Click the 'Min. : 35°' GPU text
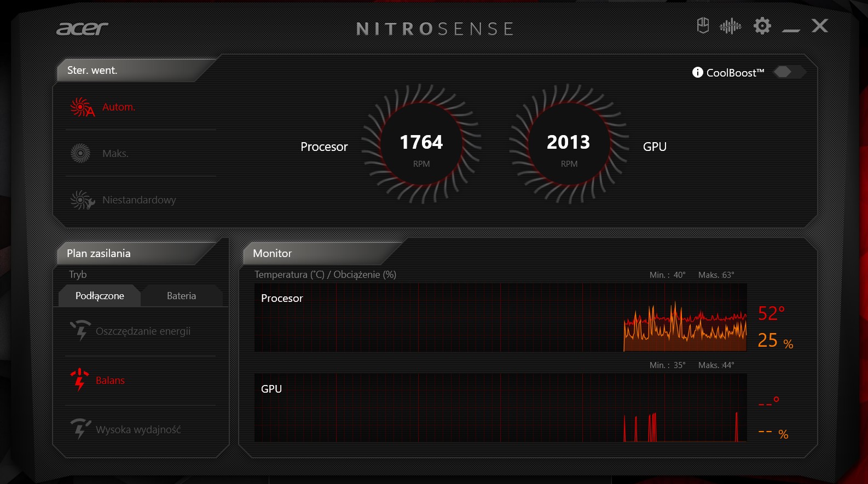Image resolution: width=868 pixels, height=484 pixels. [668, 365]
